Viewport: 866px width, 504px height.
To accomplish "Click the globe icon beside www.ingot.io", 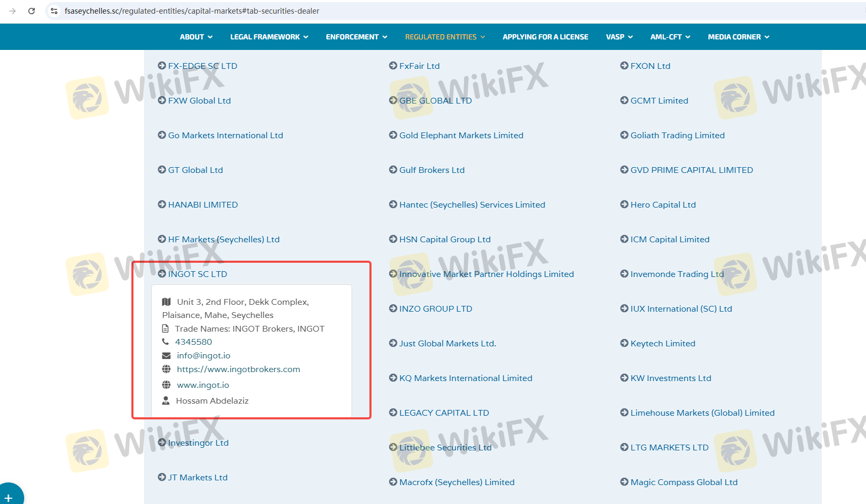I will click(166, 385).
